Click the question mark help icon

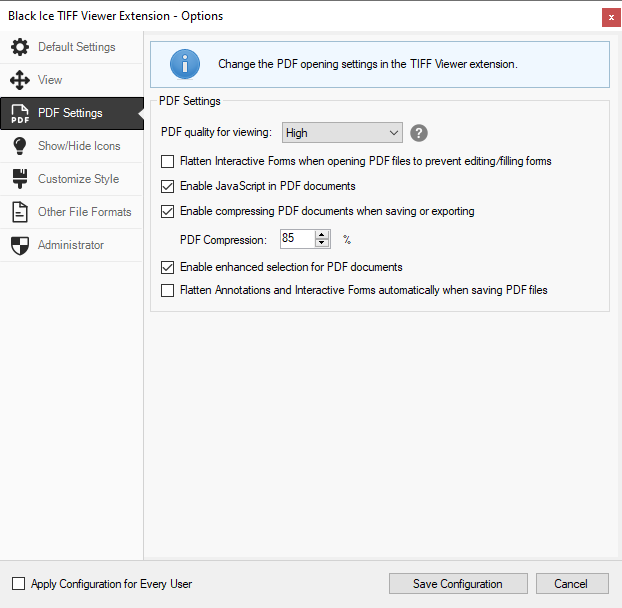pos(419,133)
